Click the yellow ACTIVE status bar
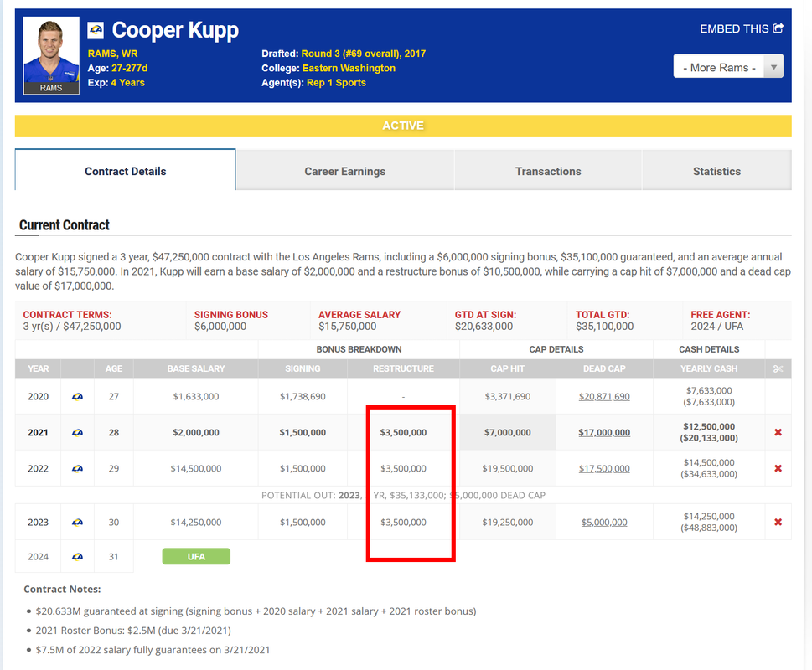The width and height of the screenshot is (812, 670). tap(403, 126)
